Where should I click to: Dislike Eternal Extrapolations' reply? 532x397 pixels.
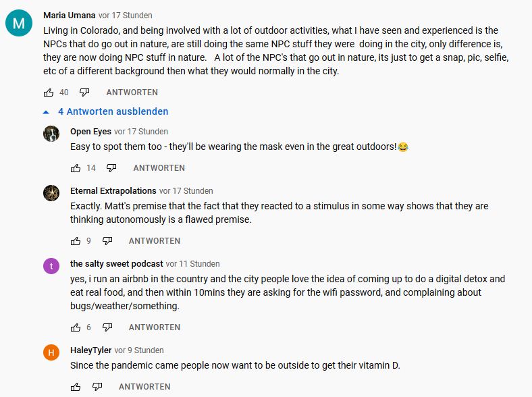107,241
